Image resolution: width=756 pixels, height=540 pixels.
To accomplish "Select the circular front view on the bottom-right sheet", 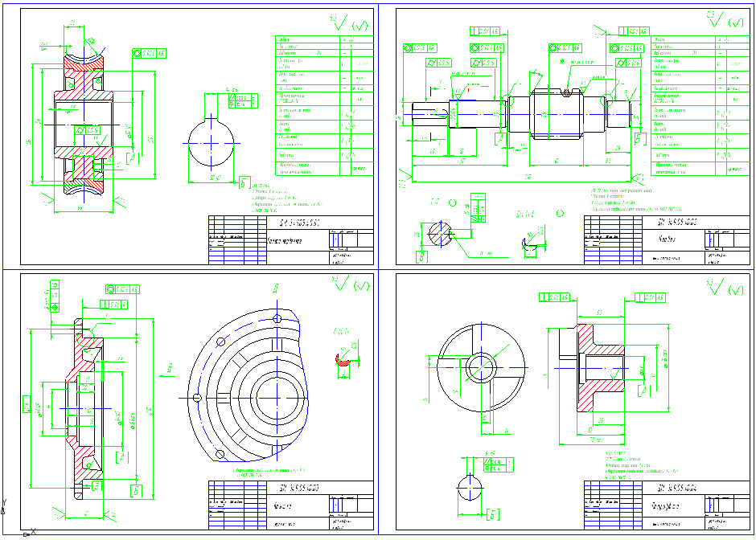I will pyautogui.click(x=481, y=367).
